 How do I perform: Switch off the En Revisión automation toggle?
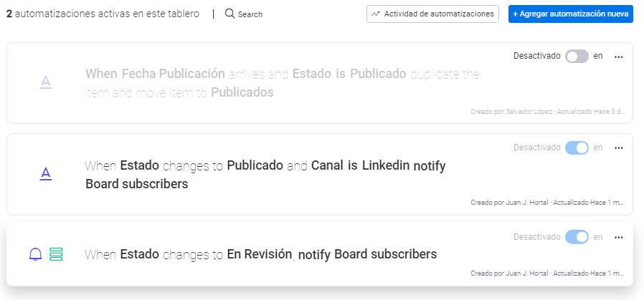[577, 236]
